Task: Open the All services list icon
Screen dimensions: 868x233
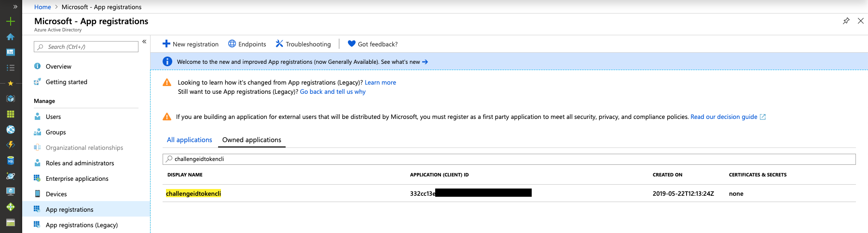Action: point(11,68)
